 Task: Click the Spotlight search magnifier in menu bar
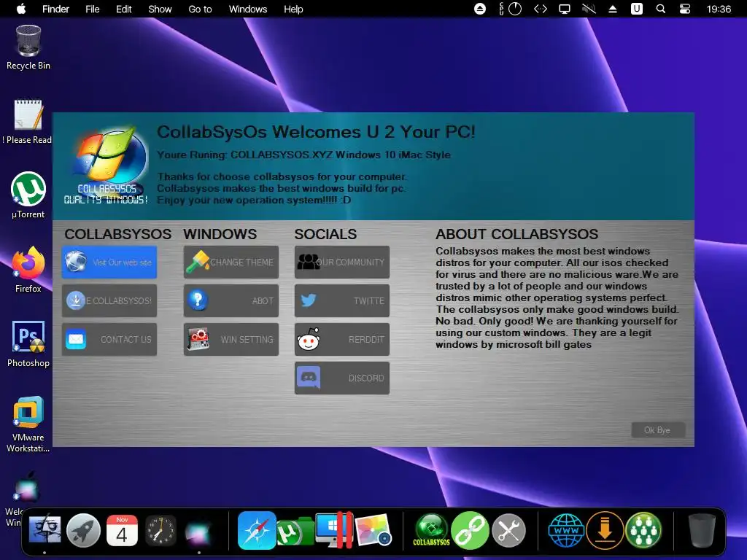(661, 9)
